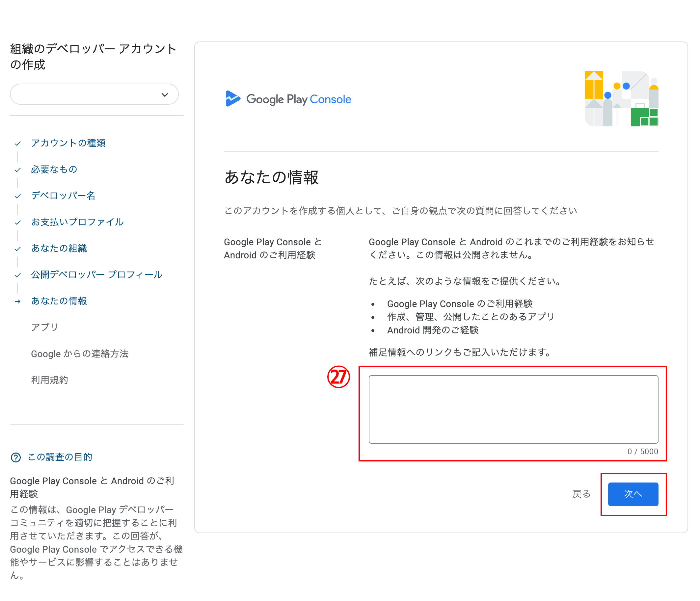Click the checkmark beside アカウントの種類
700x601 pixels.
click(x=18, y=144)
